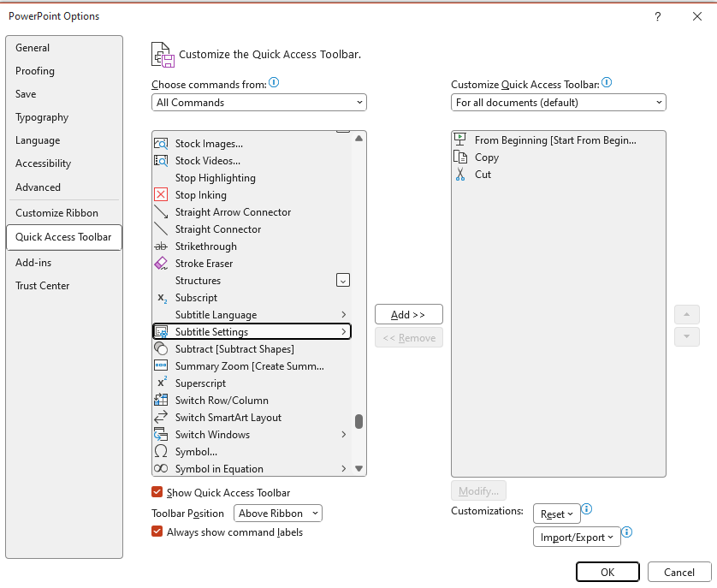Viewport: 717px width, 588px height.
Task: Open the General options tab
Action: click(x=64, y=48)
